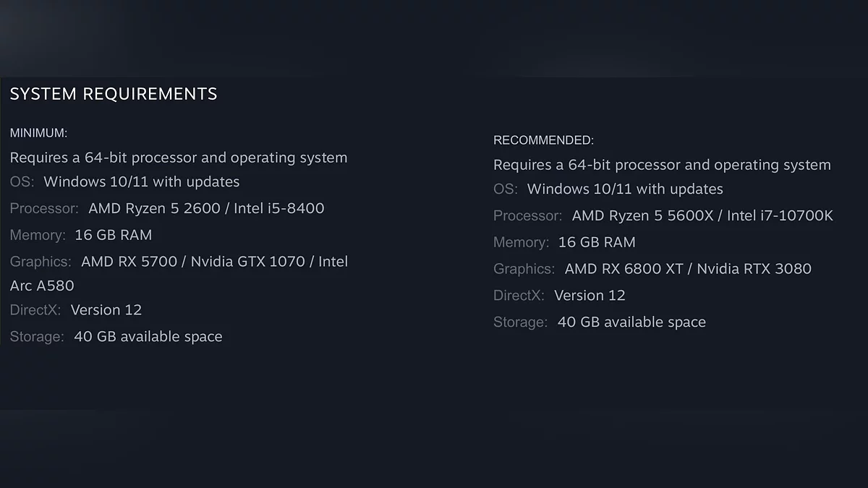Click Windows 10/11 text in Recommended column

pyautogui.click(x=625, y=189)
